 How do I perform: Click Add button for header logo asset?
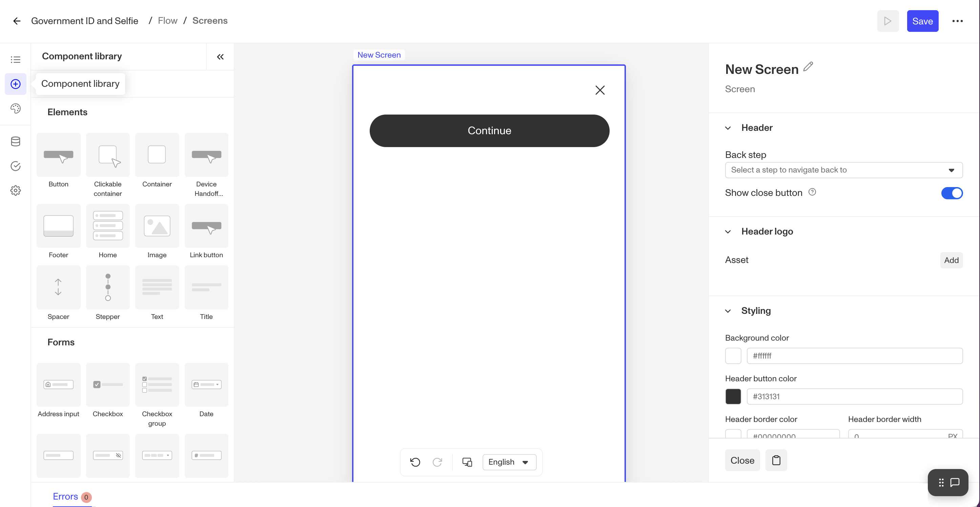click(951, 260)
